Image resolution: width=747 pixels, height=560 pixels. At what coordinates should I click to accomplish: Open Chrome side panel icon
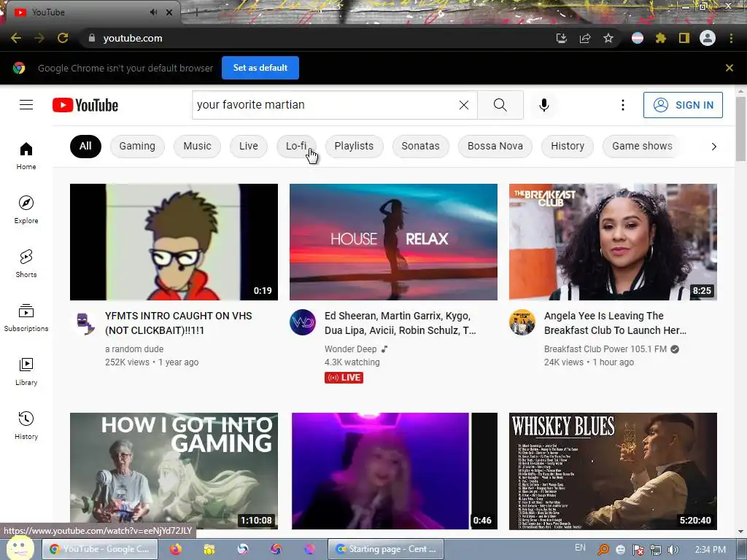coord(684,38)
